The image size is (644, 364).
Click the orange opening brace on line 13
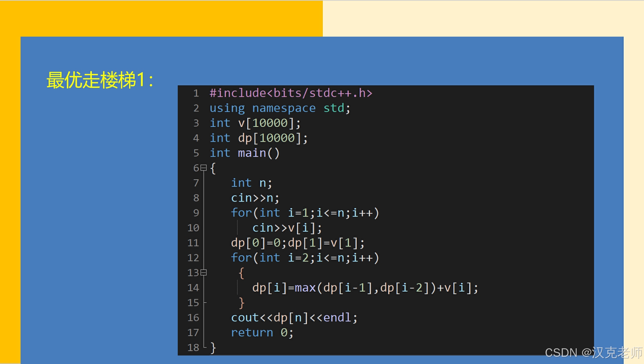[241, 273]
